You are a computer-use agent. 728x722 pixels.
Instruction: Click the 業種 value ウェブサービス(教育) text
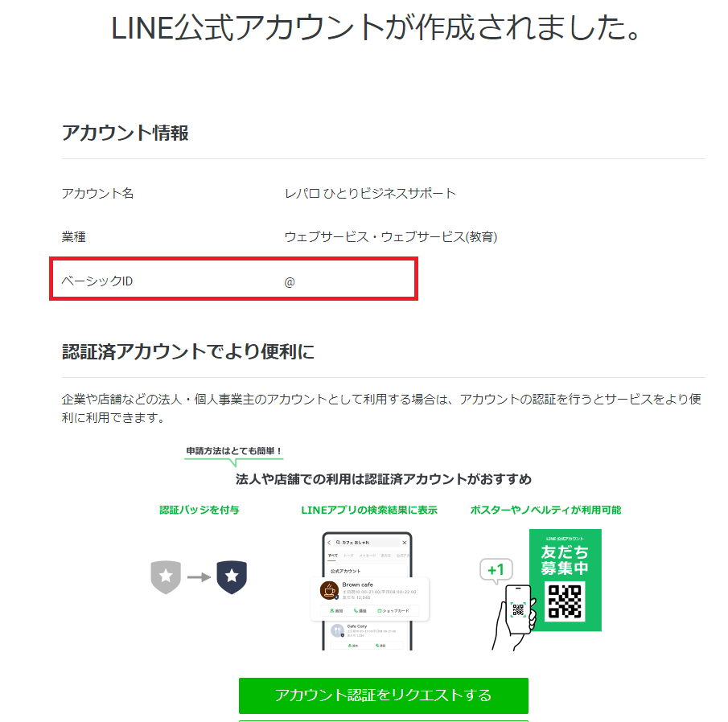(x=390, y=237)
